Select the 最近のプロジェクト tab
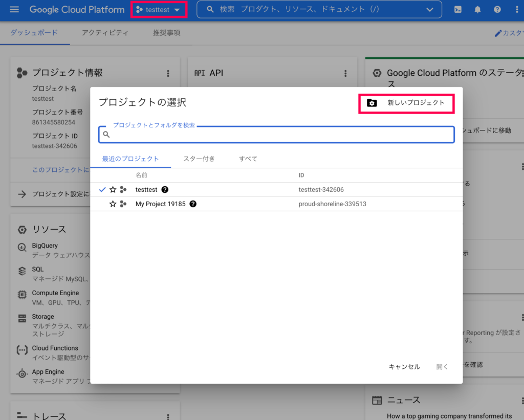The image size is (524, 420). pyautogui.click(x=130, y=159)
